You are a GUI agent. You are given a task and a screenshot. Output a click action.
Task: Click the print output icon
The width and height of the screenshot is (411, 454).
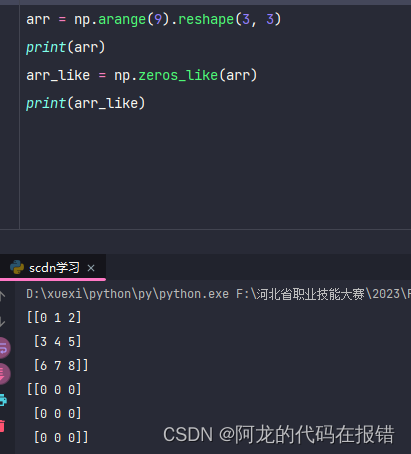pyautogui.click(x=3, y=400)
